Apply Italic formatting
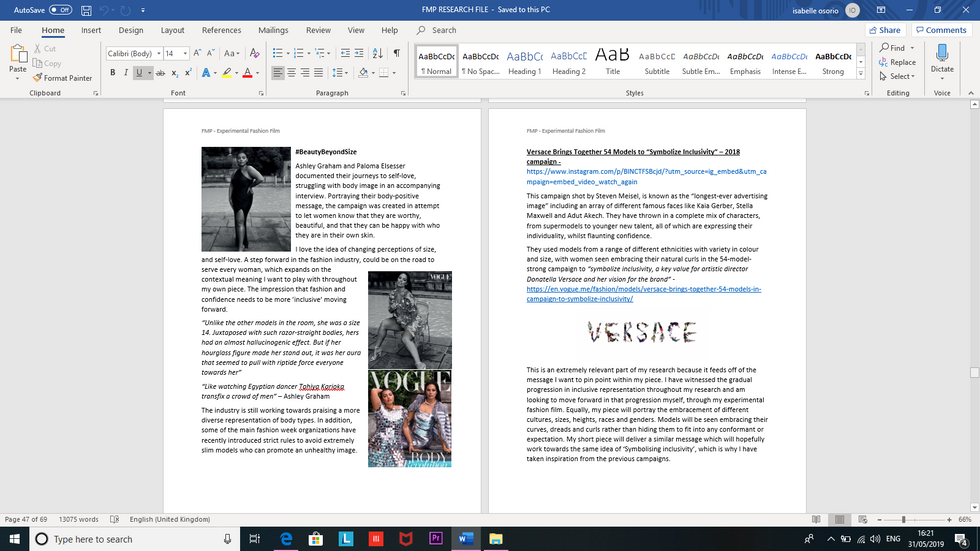 [126, 72]
